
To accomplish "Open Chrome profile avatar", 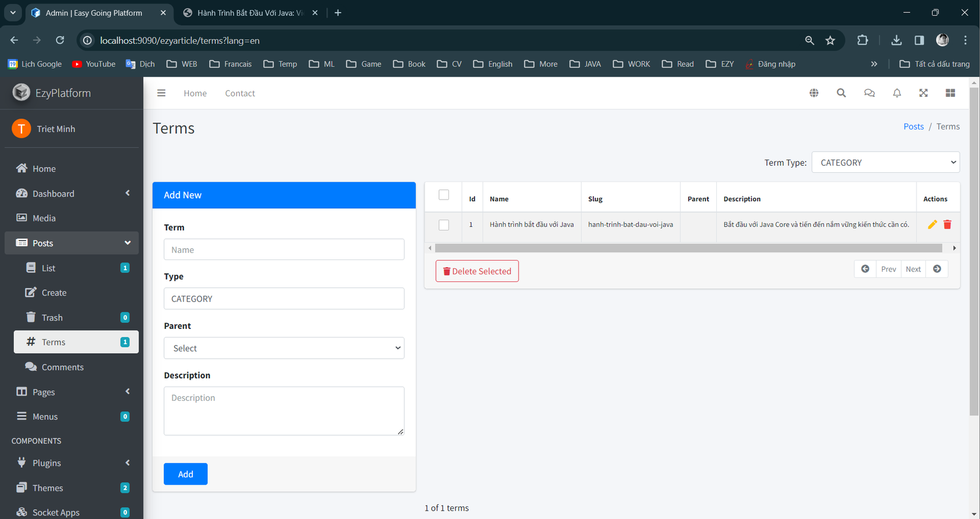I will (x=942, y=40).
